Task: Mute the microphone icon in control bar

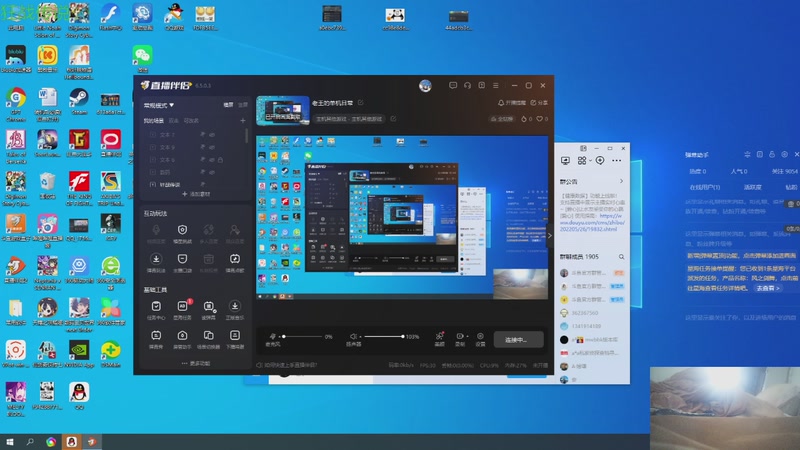Action: click(273, 336)
